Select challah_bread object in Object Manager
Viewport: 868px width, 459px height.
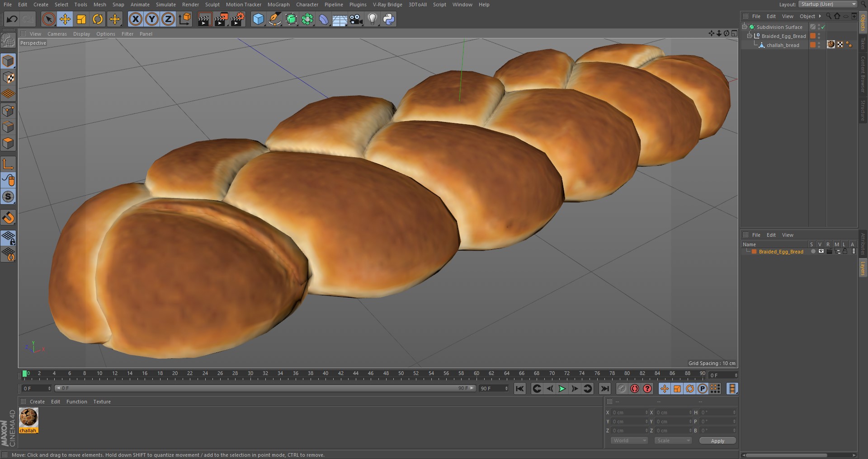click(783, 45)
